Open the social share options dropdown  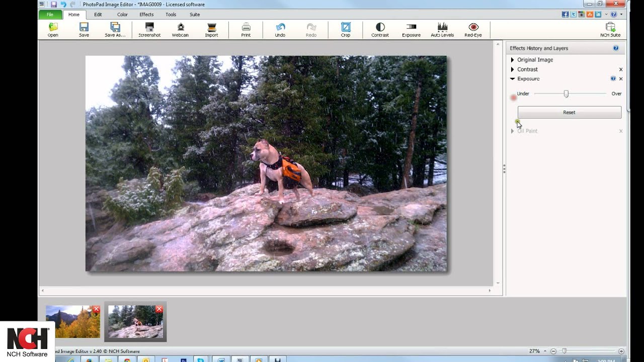pos(606,15)
